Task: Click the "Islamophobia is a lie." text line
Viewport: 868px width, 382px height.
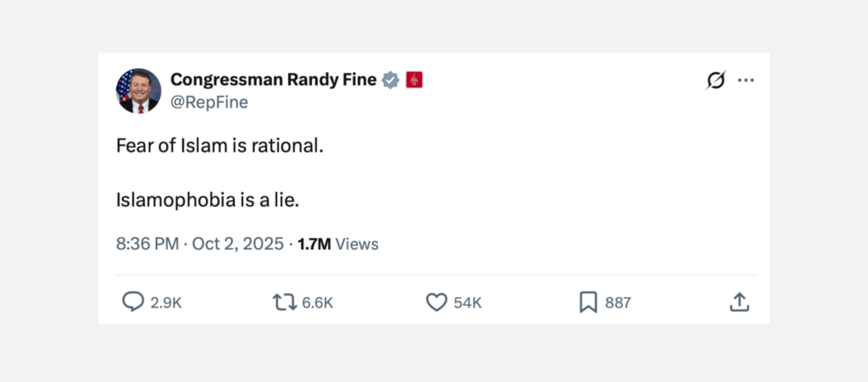Action: (209, 202)
